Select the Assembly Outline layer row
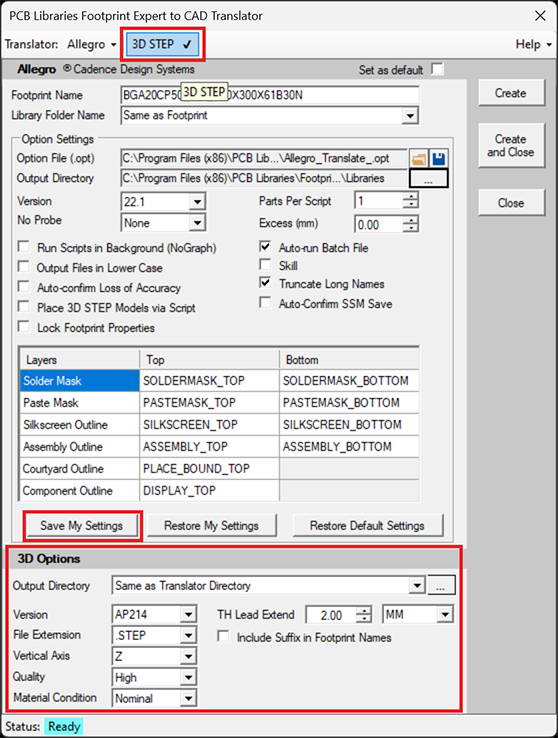The image size is (558, 738). (x=80, y=447)
